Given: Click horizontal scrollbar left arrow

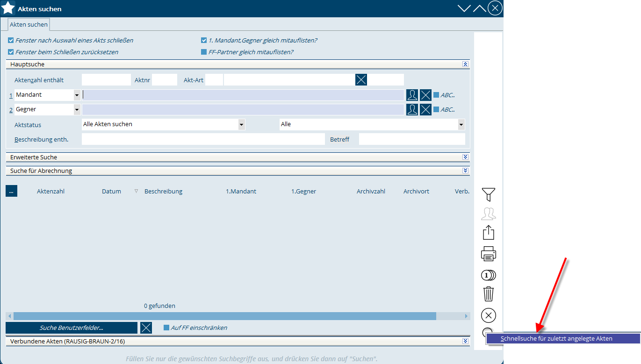Looking at the screenshot, I should pyautogui.click(x=9, y=316).
